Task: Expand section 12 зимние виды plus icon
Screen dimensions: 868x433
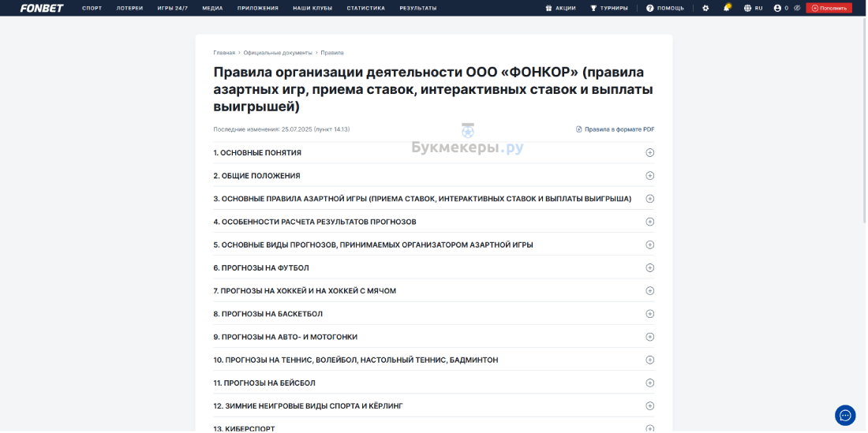Action: pos(650,406)
